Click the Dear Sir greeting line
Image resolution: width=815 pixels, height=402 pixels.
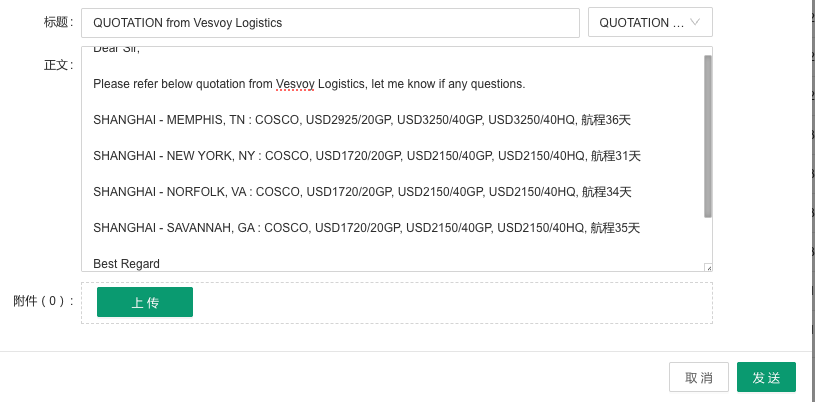coord(117,50)
